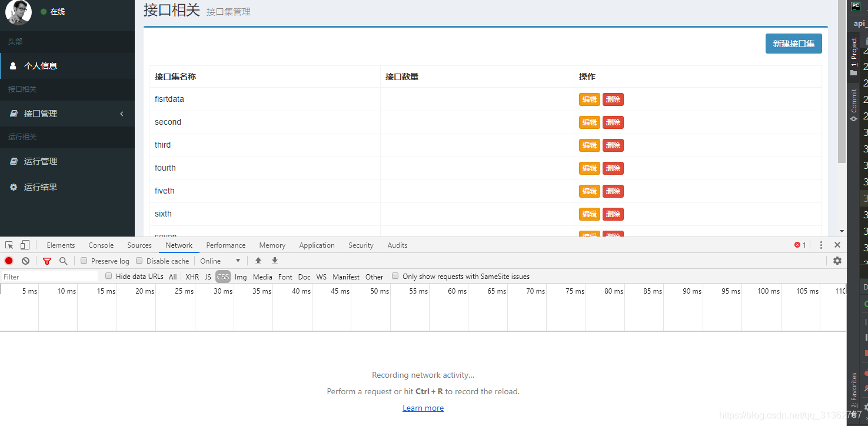The image size is (868, 426).
Task: Import HAR file using the upload arrow icon
Action: pos(258,261)
